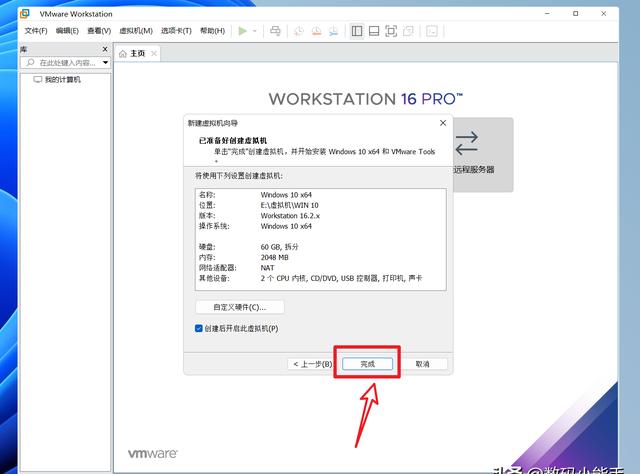Image resolution: width=640 pixels, height=474 pixels.
Task: Close the new virtual machine wizard dialog
Action: tap(443, 123)
